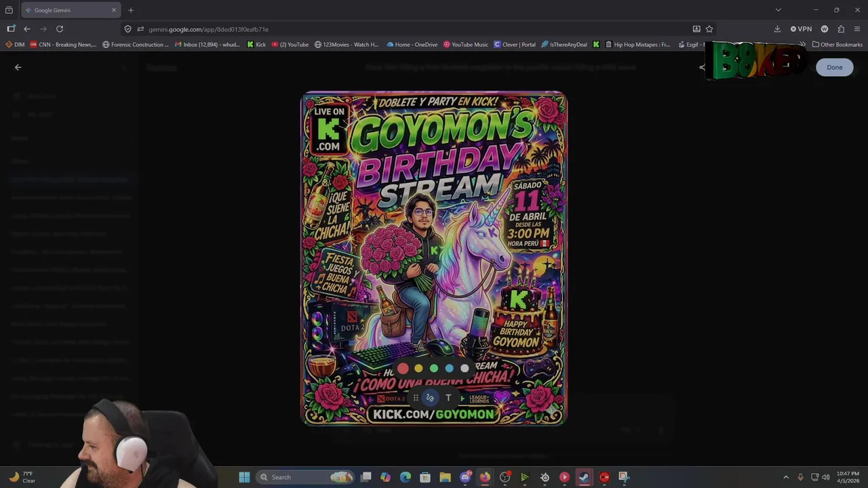868x488 pixels.
Task: Open the Windows Start menu
Action: coord(244,477)
